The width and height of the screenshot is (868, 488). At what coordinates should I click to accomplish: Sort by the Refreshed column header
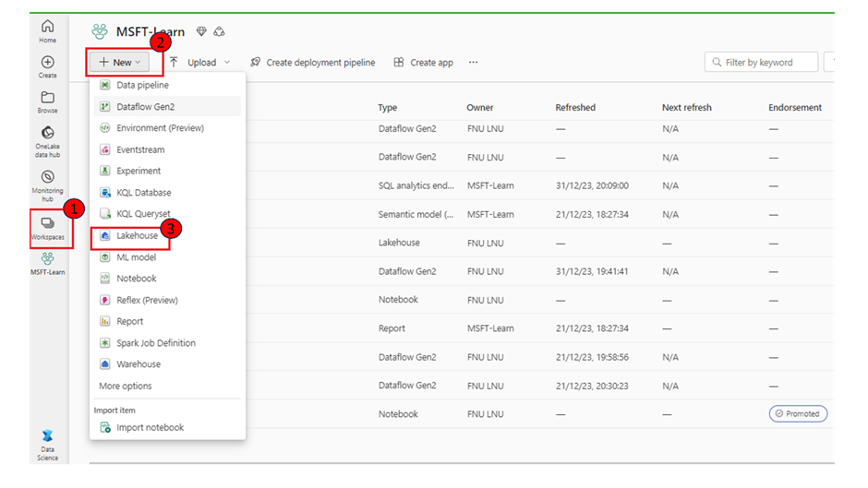[x=575, y=107]
